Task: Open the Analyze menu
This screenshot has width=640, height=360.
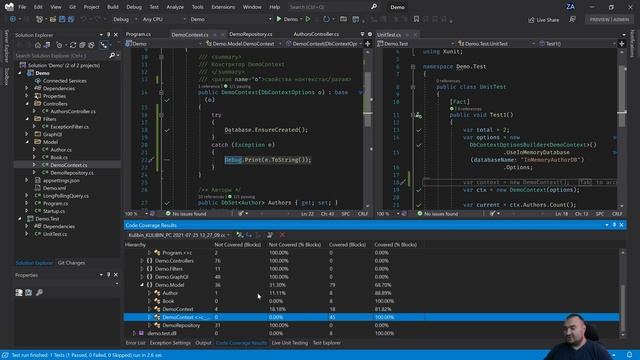Action: point(175,7)
